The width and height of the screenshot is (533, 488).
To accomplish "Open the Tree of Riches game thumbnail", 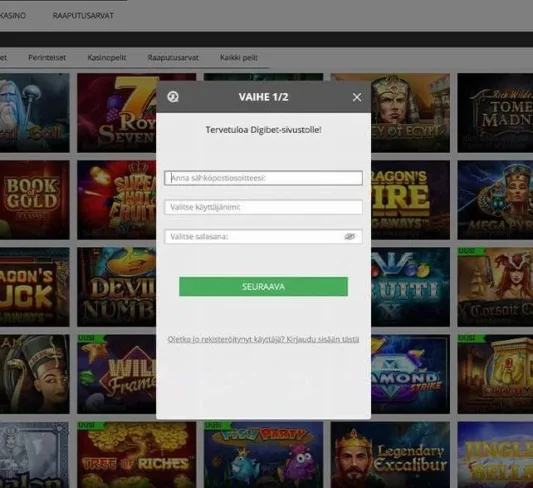I will click(137, 455).
